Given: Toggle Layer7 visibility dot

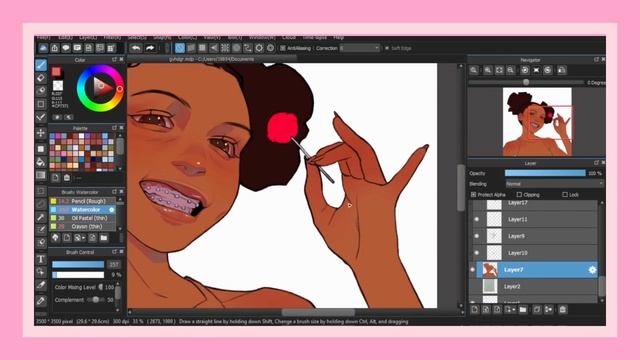Looking at the screenshot, I should click(473, 270).
